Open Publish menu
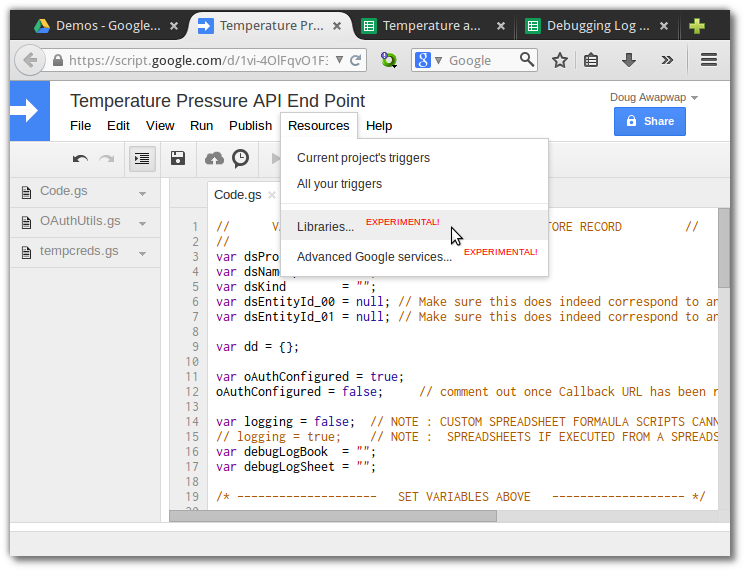 click(x=250, y=126)
